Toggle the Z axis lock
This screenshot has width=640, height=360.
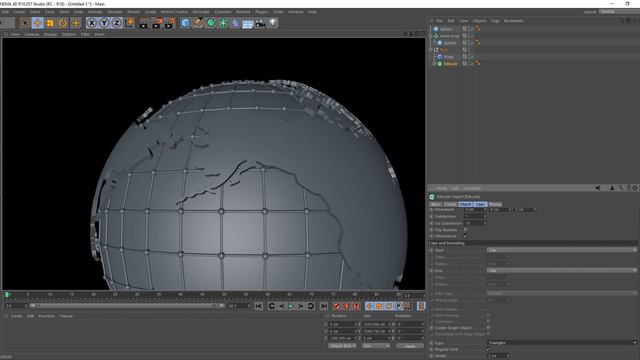[117, 23]
